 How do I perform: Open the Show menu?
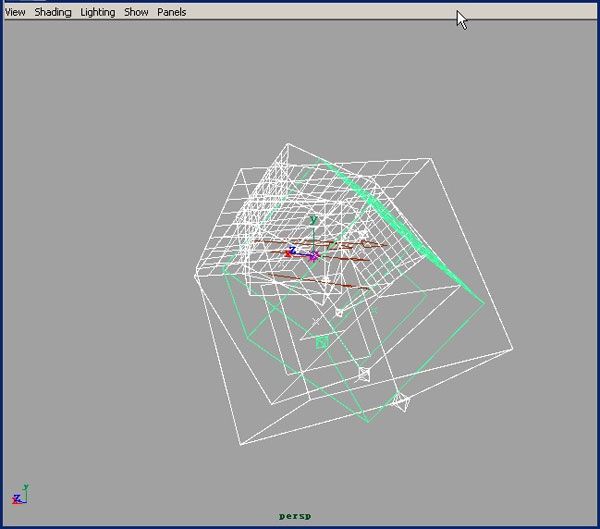click(x=136, y=12)
